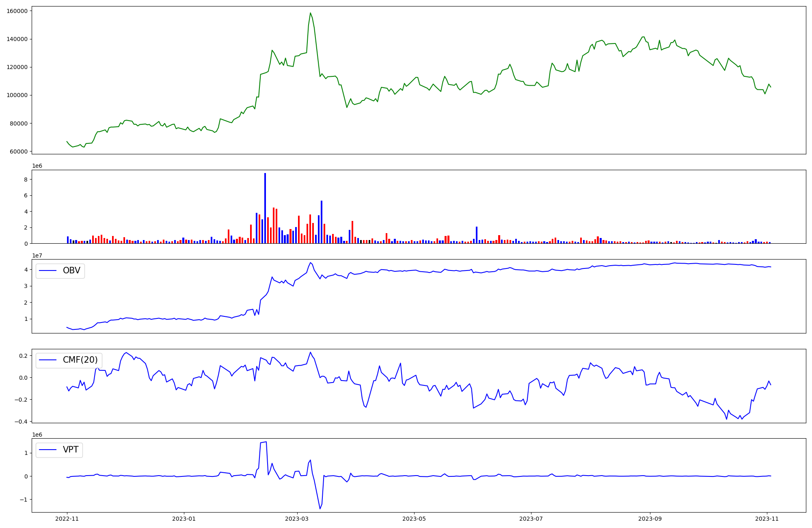
Task: Click the 1e7 exponent label above the OBV chart
Action: point(37,255)
